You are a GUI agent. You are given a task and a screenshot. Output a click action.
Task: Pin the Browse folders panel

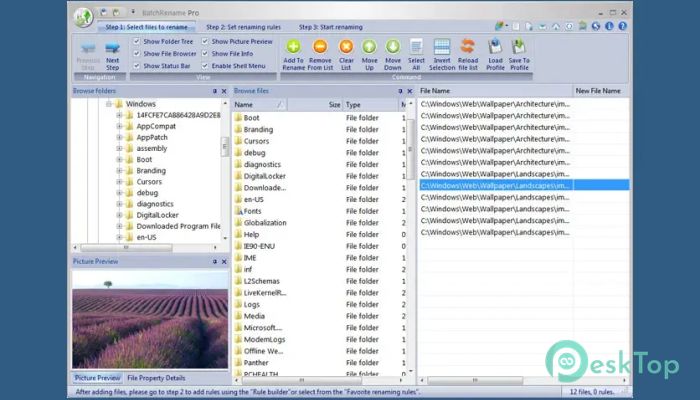tap(215, 91)
